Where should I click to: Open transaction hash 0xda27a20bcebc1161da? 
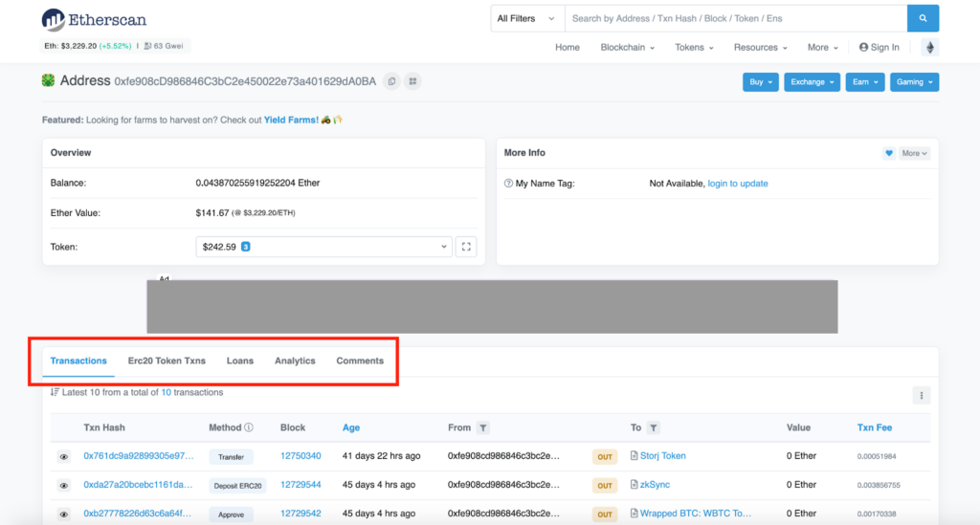138,485
